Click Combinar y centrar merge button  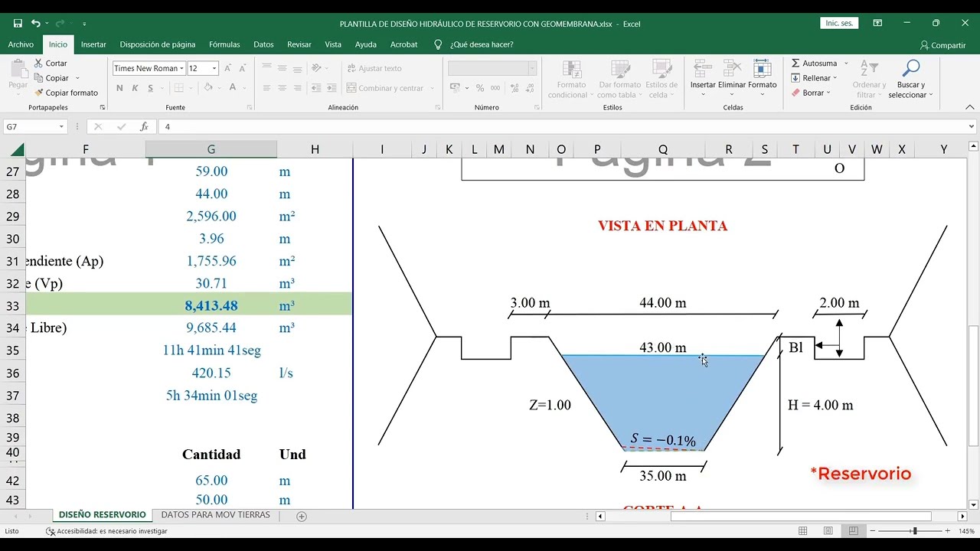384,88
